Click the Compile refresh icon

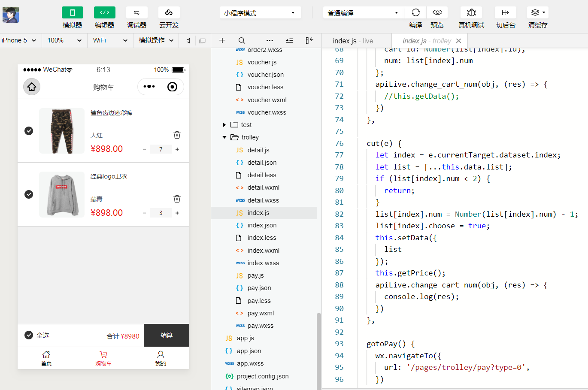[415, 13]
